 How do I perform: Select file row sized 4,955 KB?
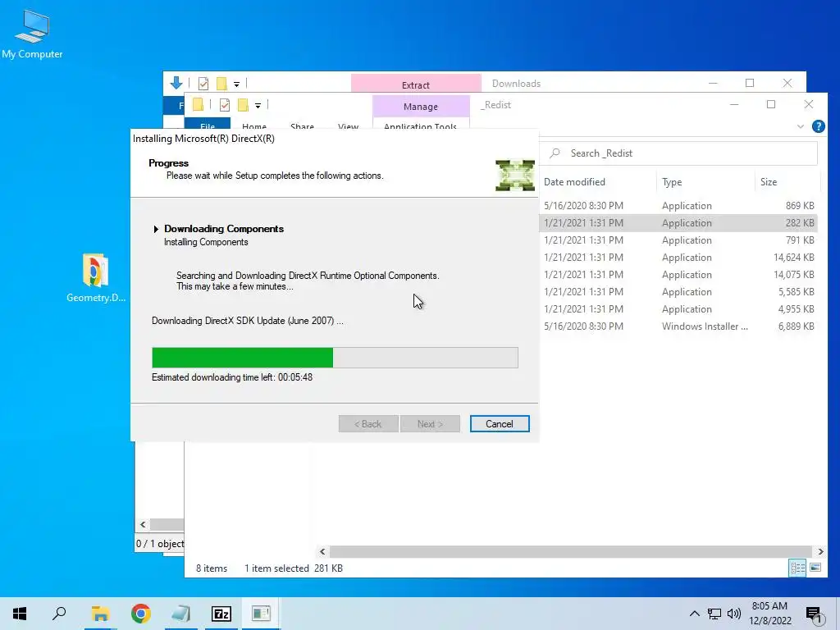678,309
